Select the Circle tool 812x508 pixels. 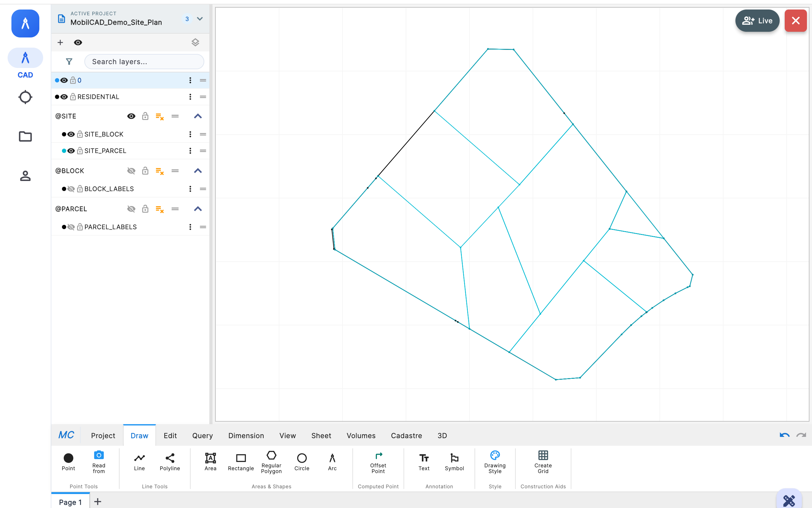coord(302,462)
